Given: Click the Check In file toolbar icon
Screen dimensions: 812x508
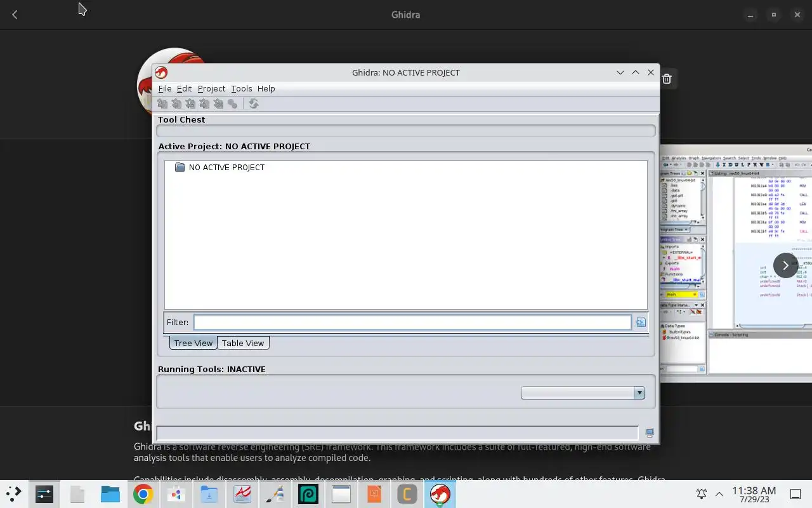Looking at the screenshot, I should pos(204,104).
